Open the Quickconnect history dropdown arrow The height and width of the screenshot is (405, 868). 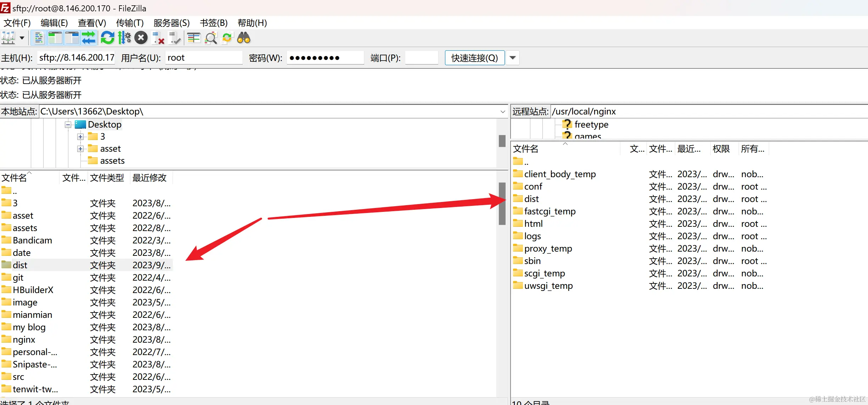click(x=513, y=58)
